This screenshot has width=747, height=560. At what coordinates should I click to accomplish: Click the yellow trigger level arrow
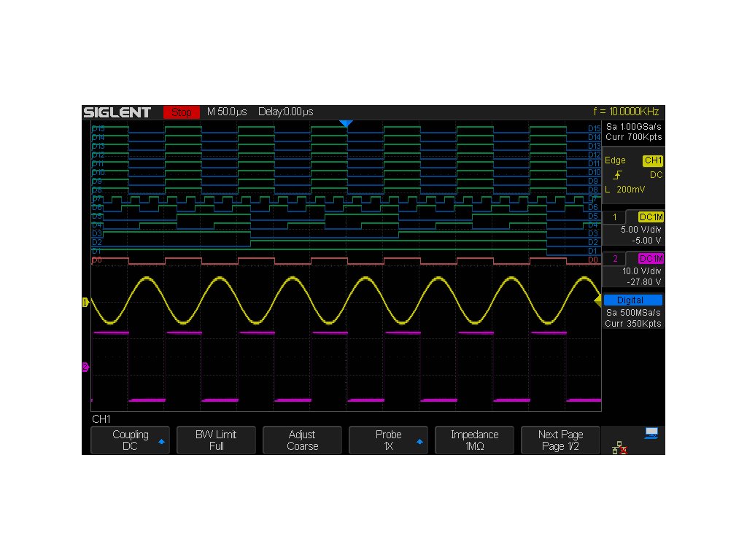click(598, 300)
